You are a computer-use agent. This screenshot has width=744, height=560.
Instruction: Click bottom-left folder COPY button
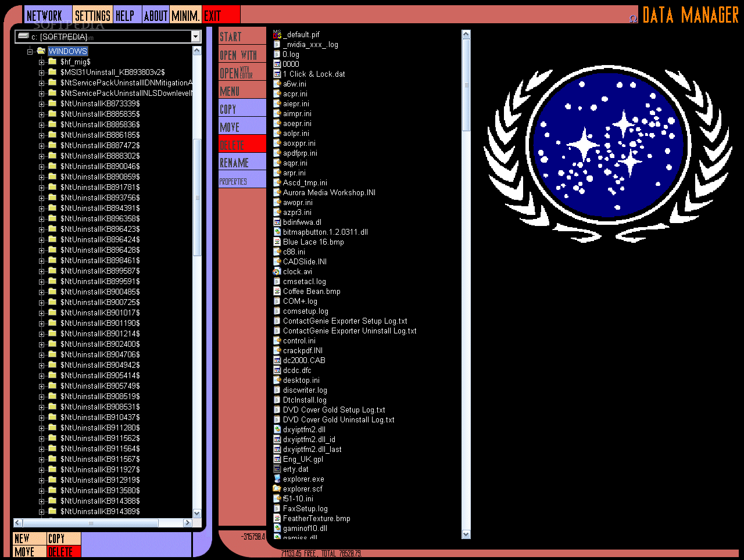click(x=64, y=539)
